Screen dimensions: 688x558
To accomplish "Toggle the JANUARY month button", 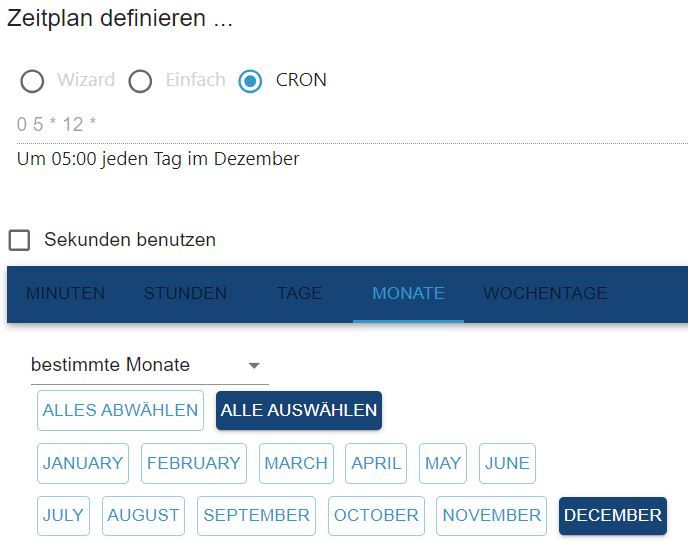I will click(x=83, y=464).
